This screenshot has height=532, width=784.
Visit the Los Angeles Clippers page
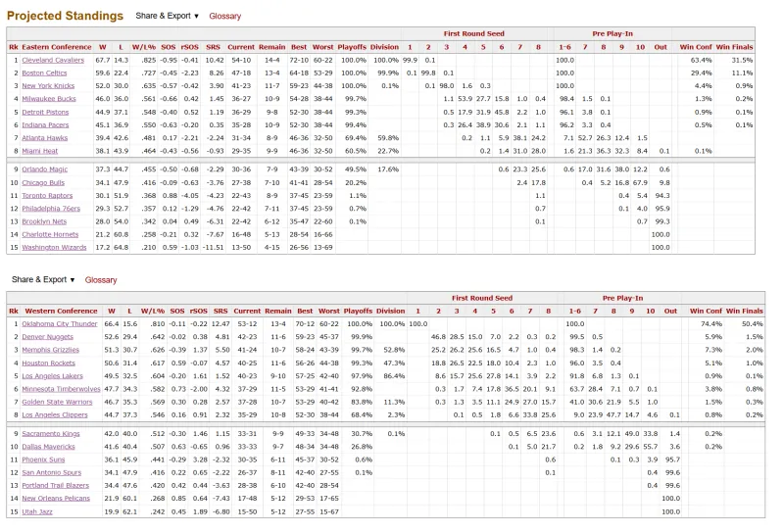[x=55, y=415]
